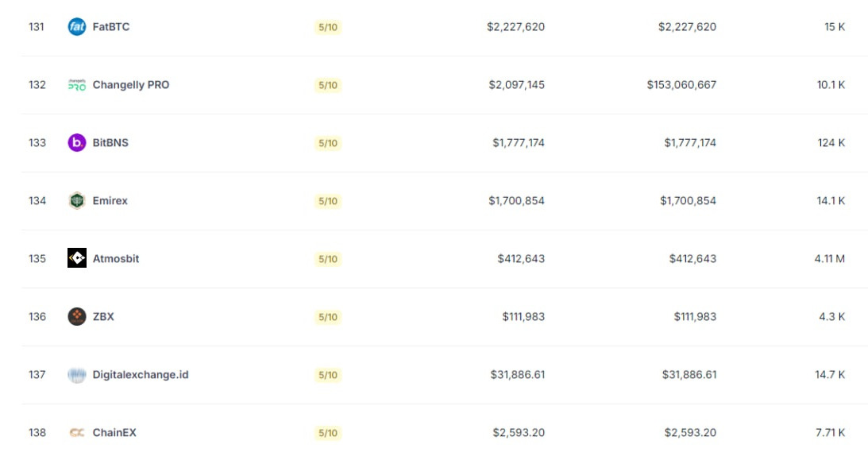Image resolution: width=868 pixels, height=456 pixels.
Task: Click the 5/10 trust score badge for FatBTC
Action: point(328,27)
